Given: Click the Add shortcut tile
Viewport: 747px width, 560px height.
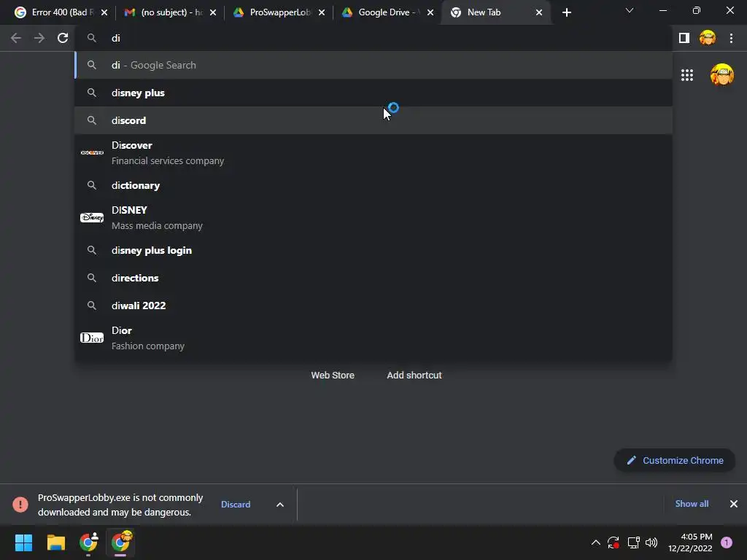Looking at the screenshot, I should (414, 376).
